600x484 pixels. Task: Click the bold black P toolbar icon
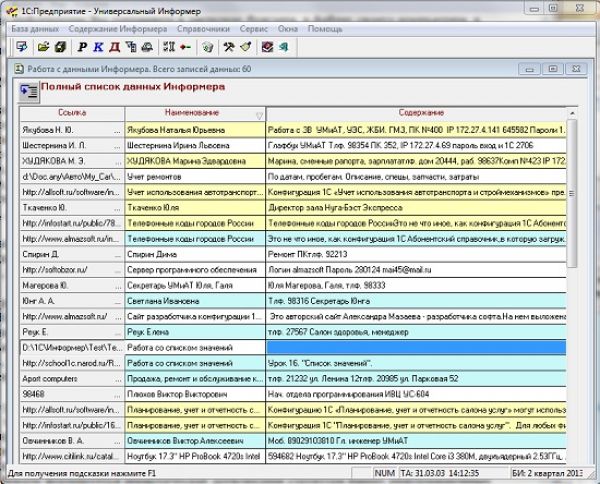pos(82,47)
